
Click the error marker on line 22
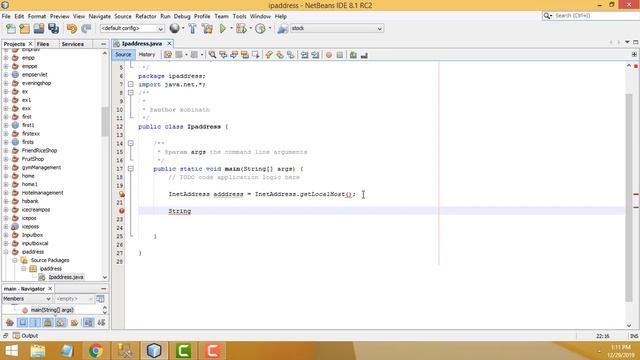122,211
